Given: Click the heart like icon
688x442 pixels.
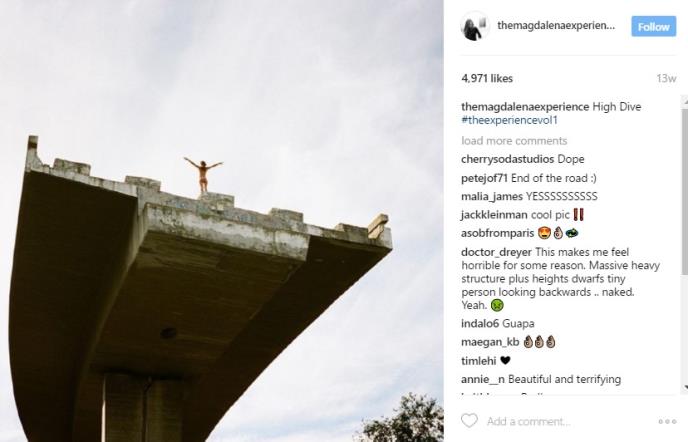Looking at the screenshot, I should click(x=468, y=421).
